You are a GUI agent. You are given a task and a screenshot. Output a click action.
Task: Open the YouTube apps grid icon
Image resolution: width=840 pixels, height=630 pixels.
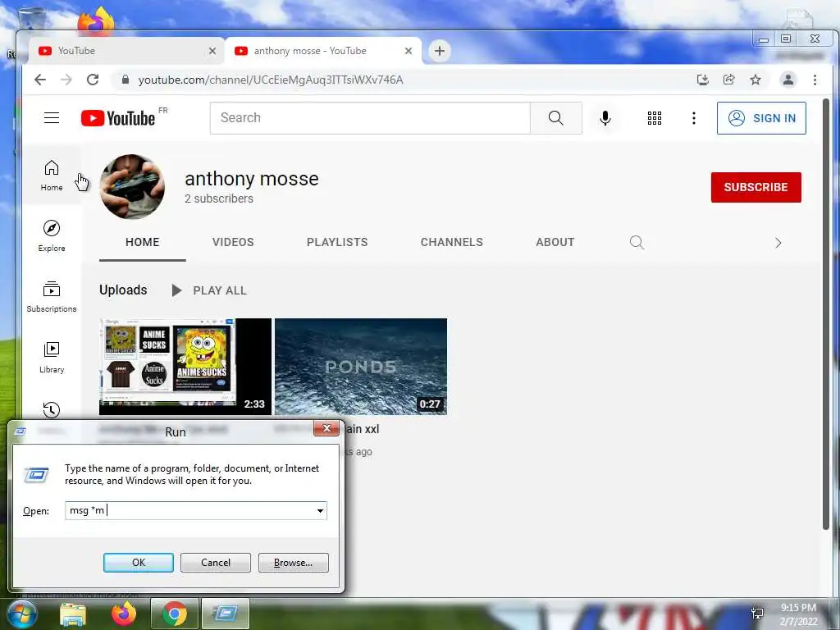pyautogui.click(x=654, y=118)
